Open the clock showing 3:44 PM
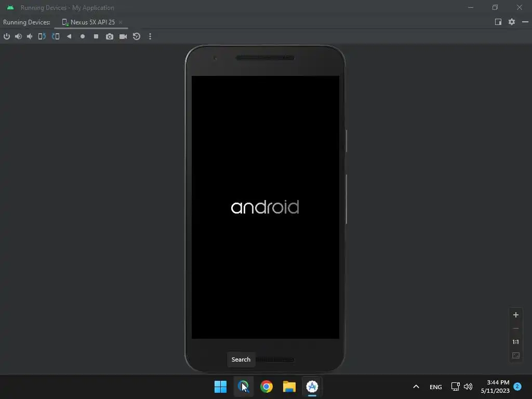This screenshot has height=399, width=532. point(495,387)
